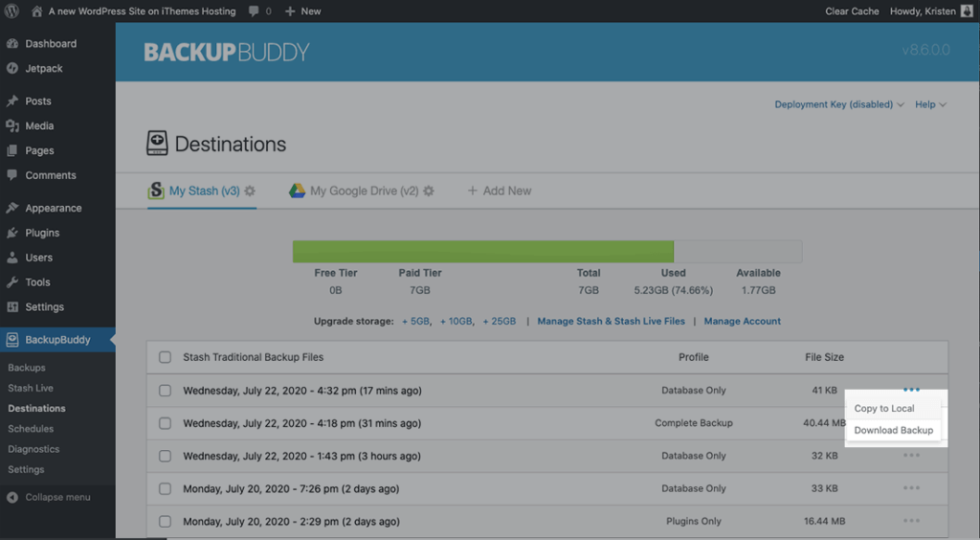Switch to My Google Drive (v2) tab
The height and width of the screenshot is (540, 980).
click(x=365, y=191)
